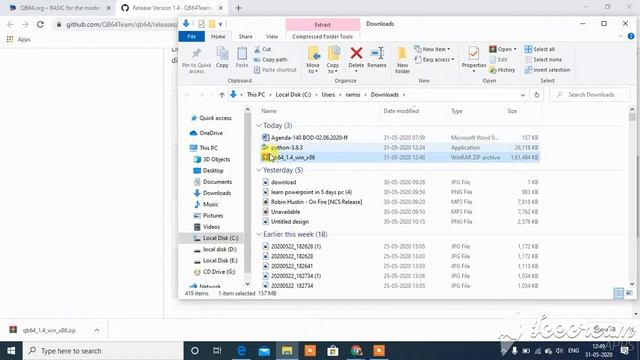This screenshot has width=640, height=360.
Task: Open download item options chevron
Action: click(x=97, y=330)
